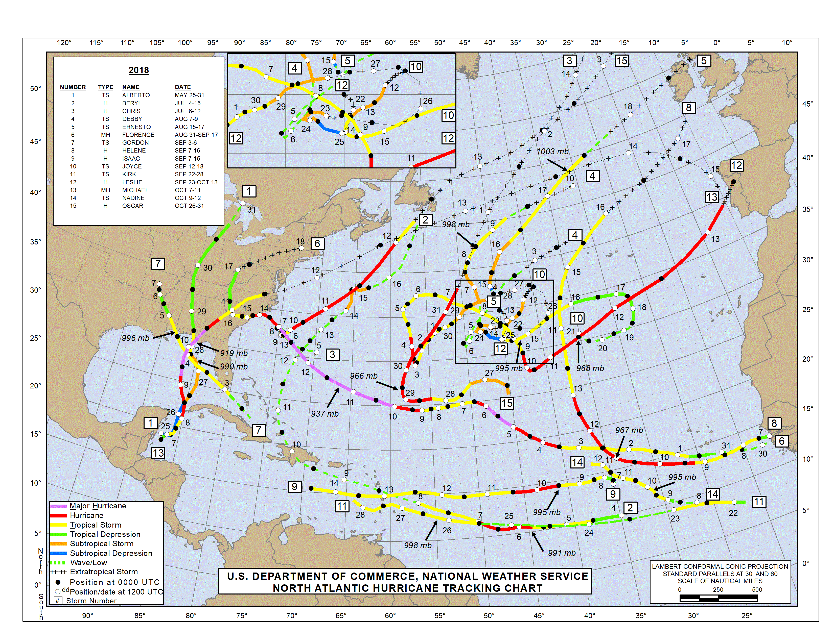Click the Extratropical Storm cross-line legend symbol

point(58,572)
